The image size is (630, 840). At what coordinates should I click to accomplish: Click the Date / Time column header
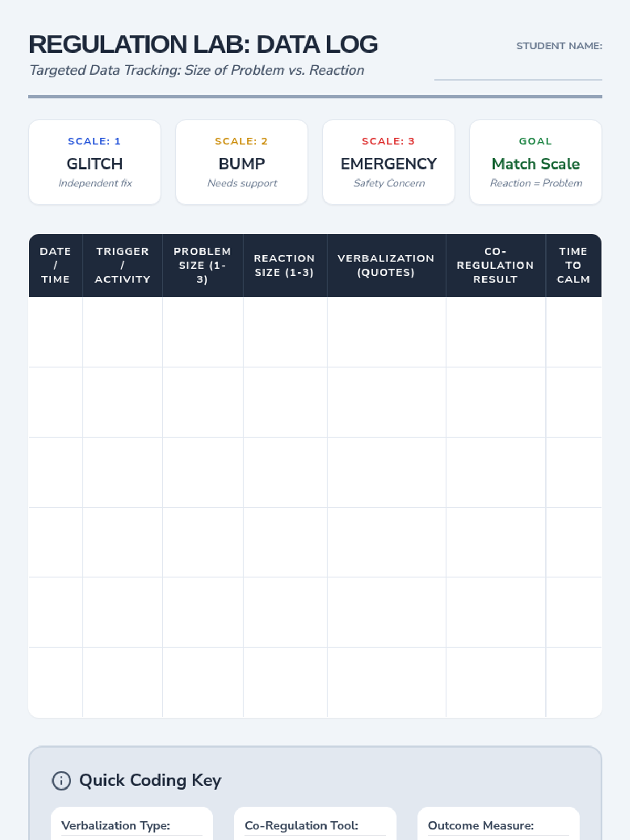pyautogui.click(x=56, y=266)
